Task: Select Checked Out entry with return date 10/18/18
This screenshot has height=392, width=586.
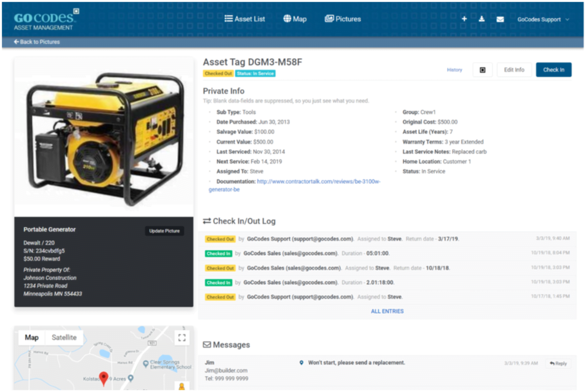Action: pos(388,268)
